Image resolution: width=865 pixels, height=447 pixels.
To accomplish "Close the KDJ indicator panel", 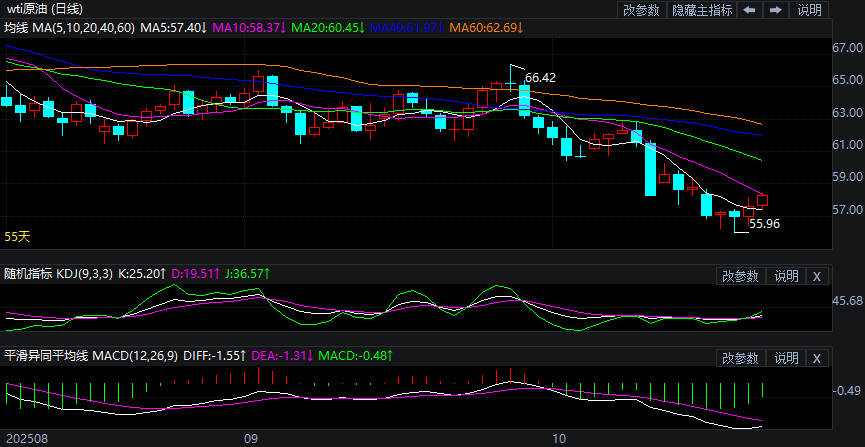I will [816, 276].
